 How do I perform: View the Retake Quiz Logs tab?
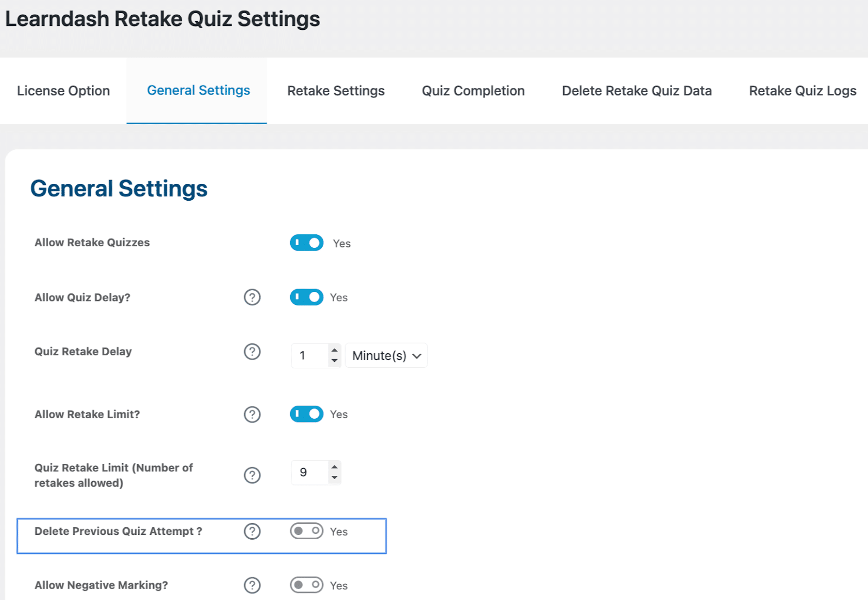(x=802, y=91)
